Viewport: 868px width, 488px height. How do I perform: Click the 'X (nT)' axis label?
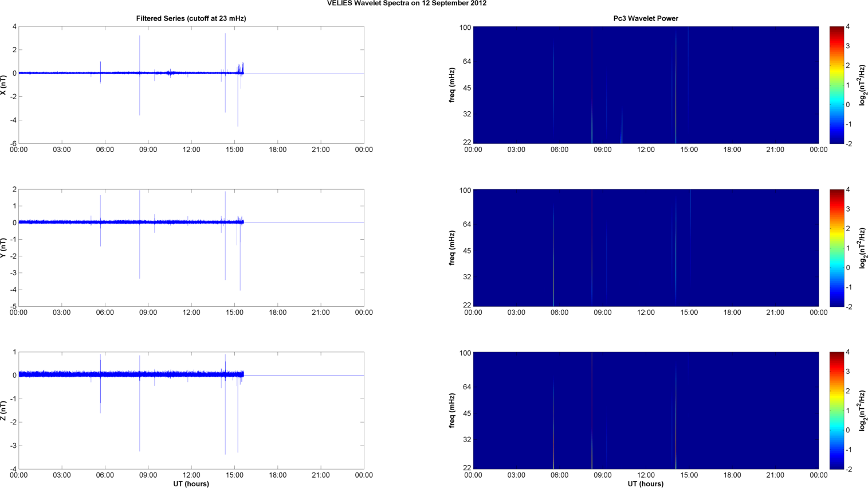point(3,85)
